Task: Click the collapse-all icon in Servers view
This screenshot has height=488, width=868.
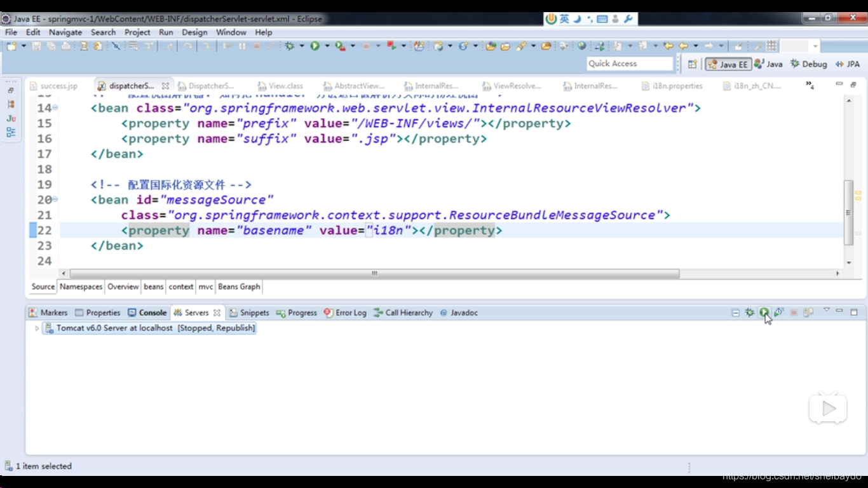Action: coord(735,313)
